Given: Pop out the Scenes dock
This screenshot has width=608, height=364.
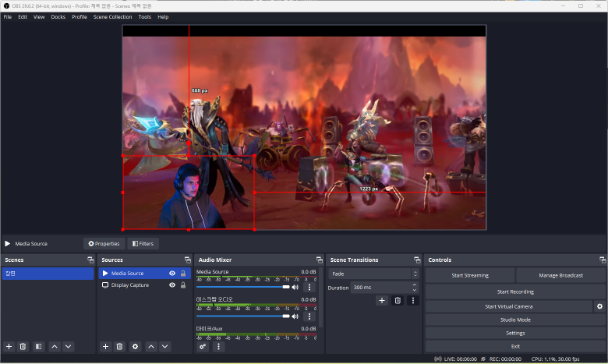Looking at the screenshot, I should tap(90, 260).
